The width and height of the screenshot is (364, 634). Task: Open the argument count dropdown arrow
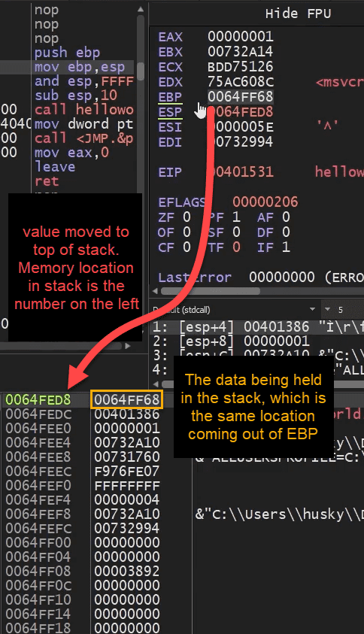tap(328, 310)
